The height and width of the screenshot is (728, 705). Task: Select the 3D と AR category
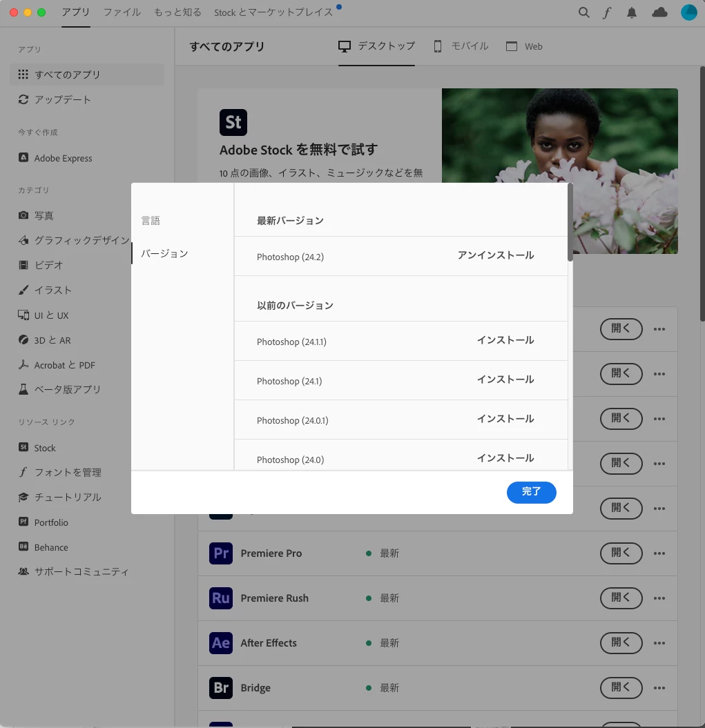(x=45, y=340)
